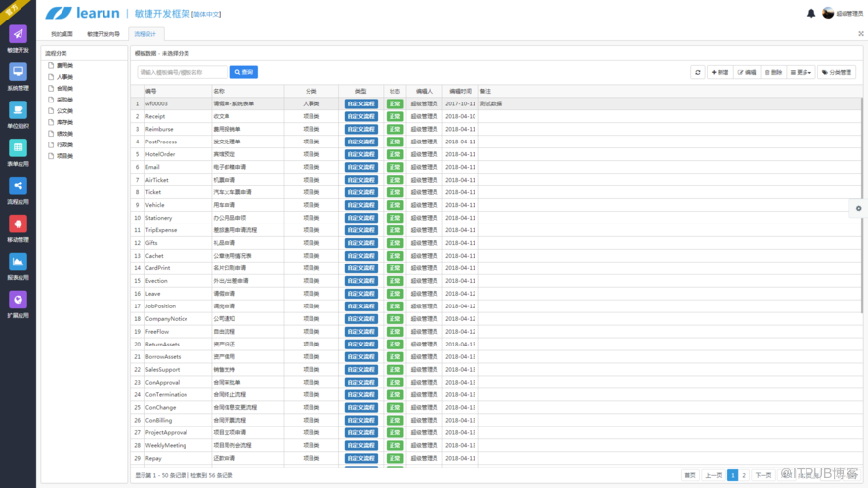Click the 上一页 previous page button
The height and width of the screenshot is (488, 868).
pos(713,475)
